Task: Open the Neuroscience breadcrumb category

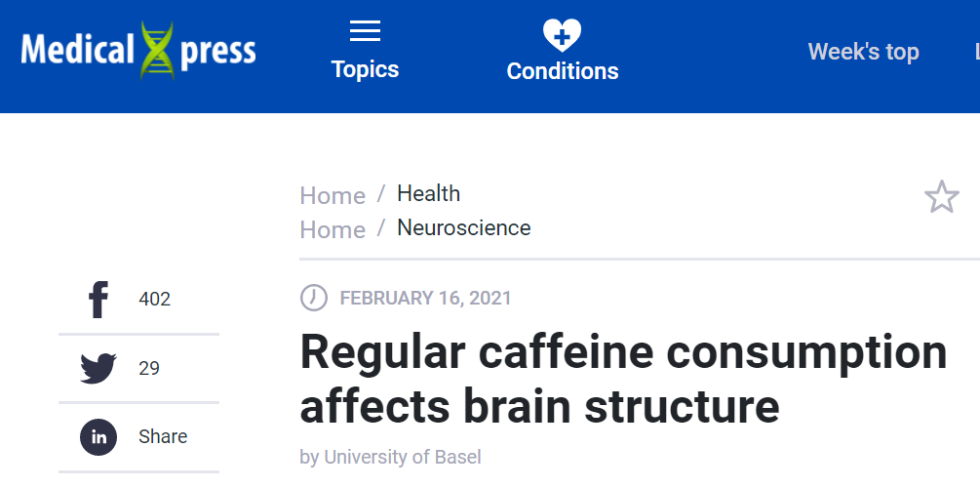Action: [463, 227]
